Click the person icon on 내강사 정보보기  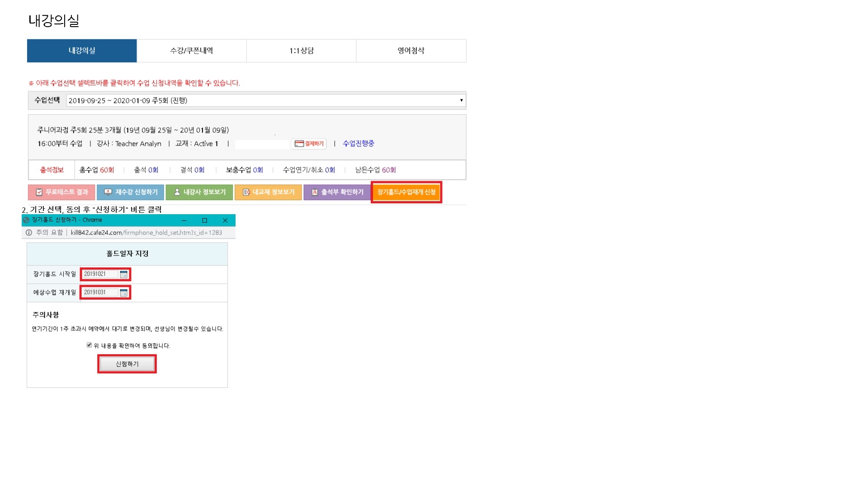[177, 192]
